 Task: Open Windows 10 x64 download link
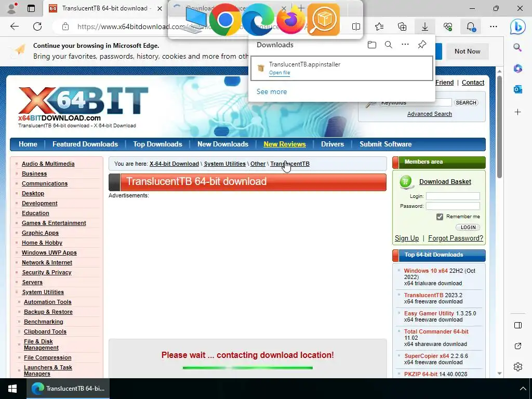click(426, 271)
